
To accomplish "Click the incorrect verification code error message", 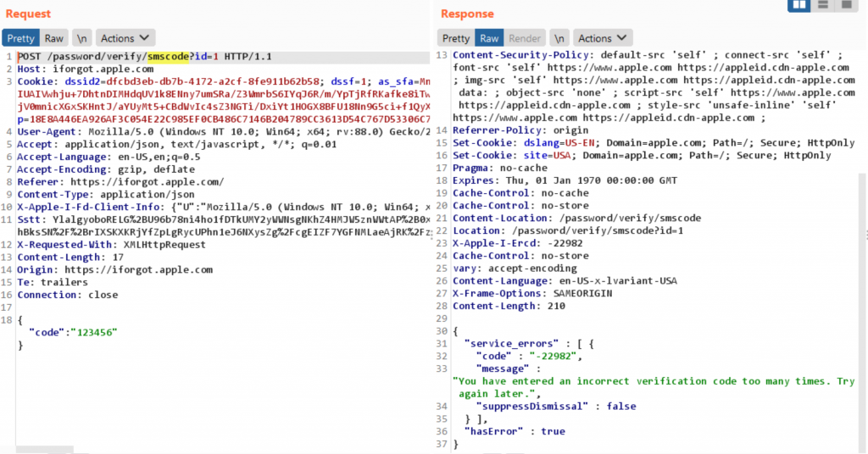I will [x=654, y=388].
